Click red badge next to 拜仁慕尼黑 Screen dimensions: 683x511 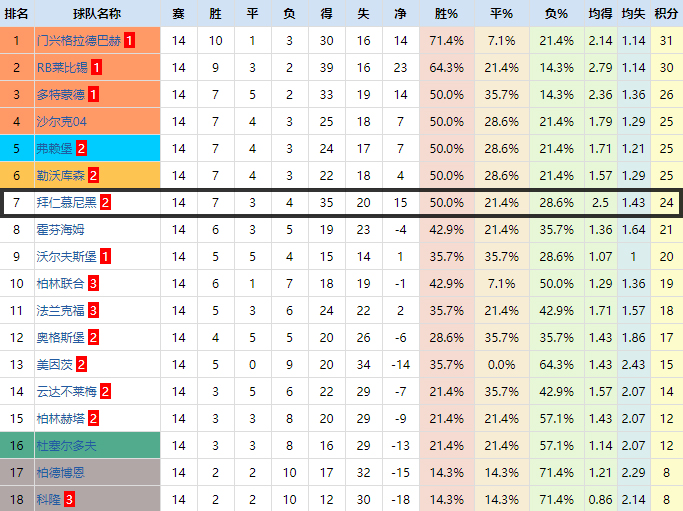click(104, 203)
